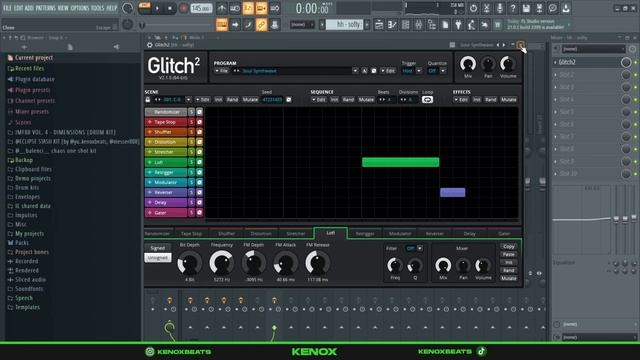Adjust the Glitch2 master Mix knob

click(468, 64)
